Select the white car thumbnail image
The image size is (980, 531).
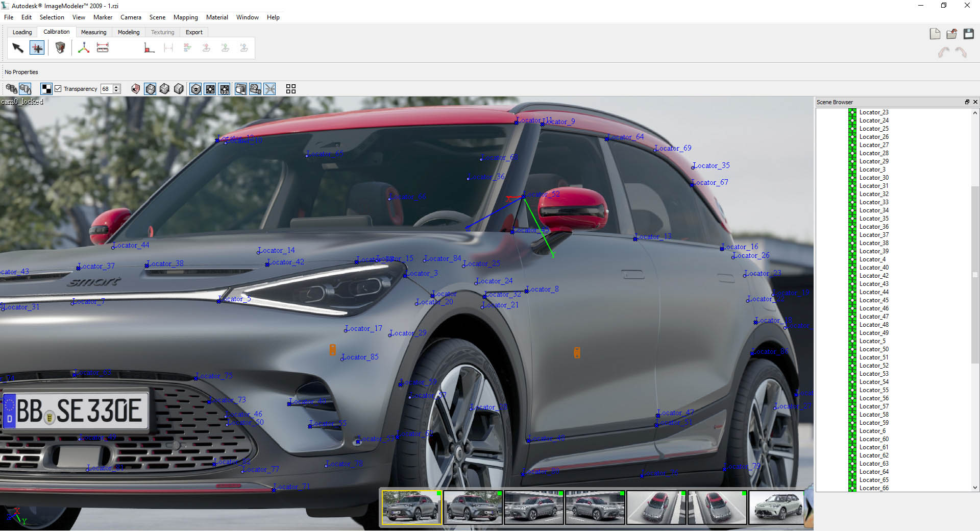click(776, 508)
